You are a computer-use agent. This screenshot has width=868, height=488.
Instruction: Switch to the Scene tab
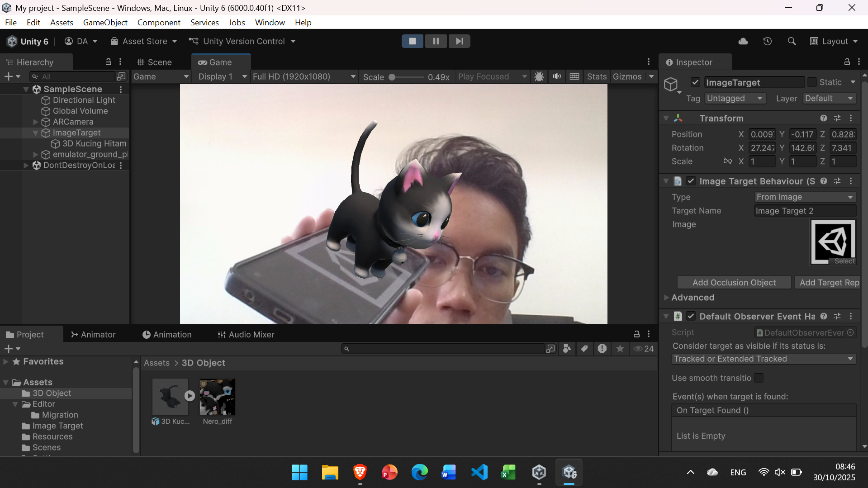155,62
